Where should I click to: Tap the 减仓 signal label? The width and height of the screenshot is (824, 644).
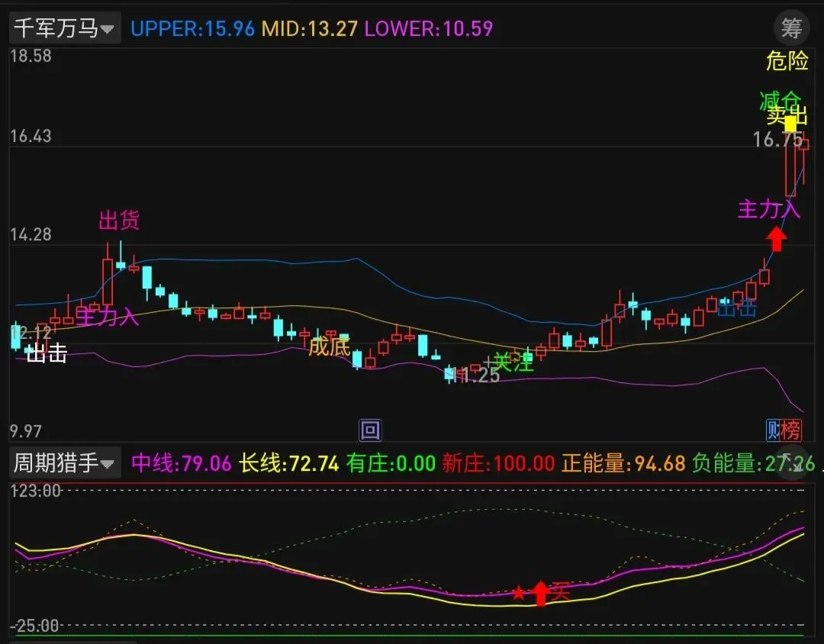click(780, 100)
